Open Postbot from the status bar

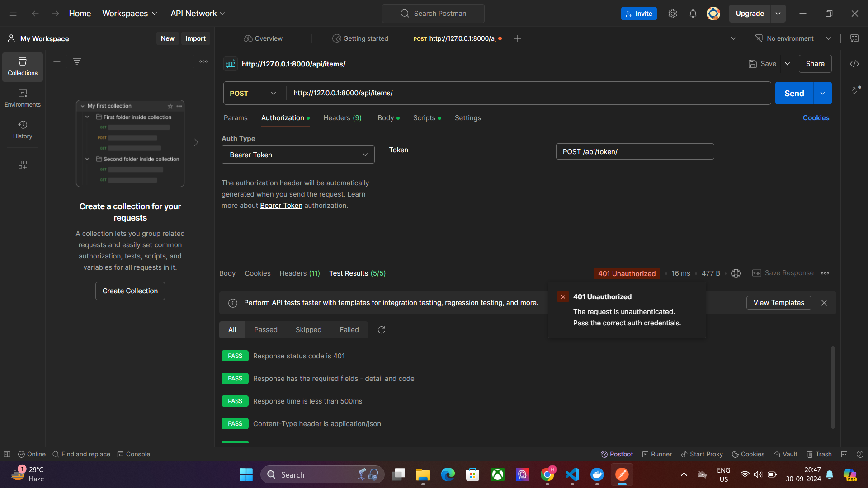tap(617, 454)
